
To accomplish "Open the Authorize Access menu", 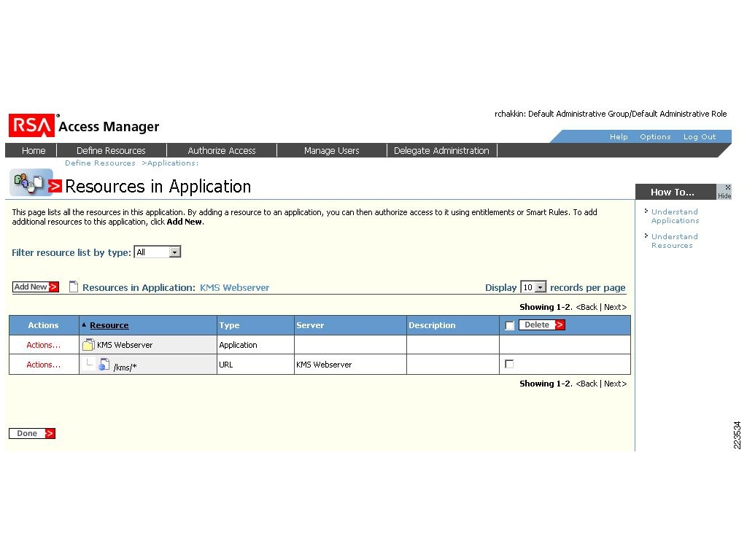I will point(222,150).
